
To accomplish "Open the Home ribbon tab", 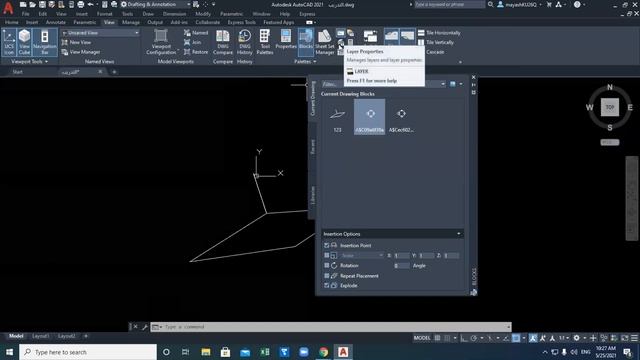I will click(11, 22).
